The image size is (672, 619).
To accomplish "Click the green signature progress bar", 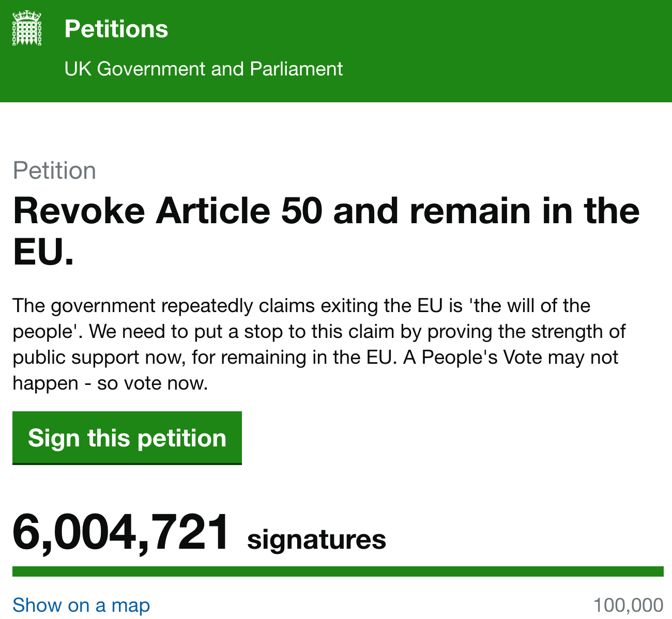I will point(338,571).
